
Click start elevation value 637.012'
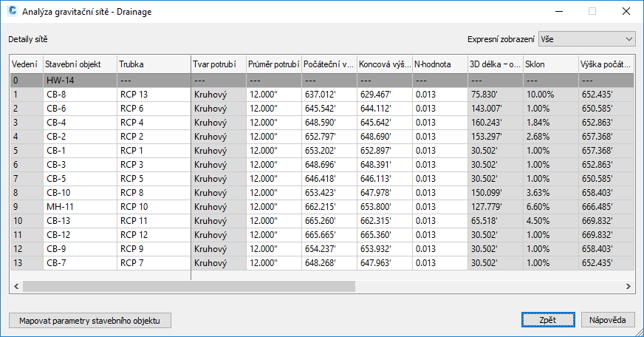329,95
